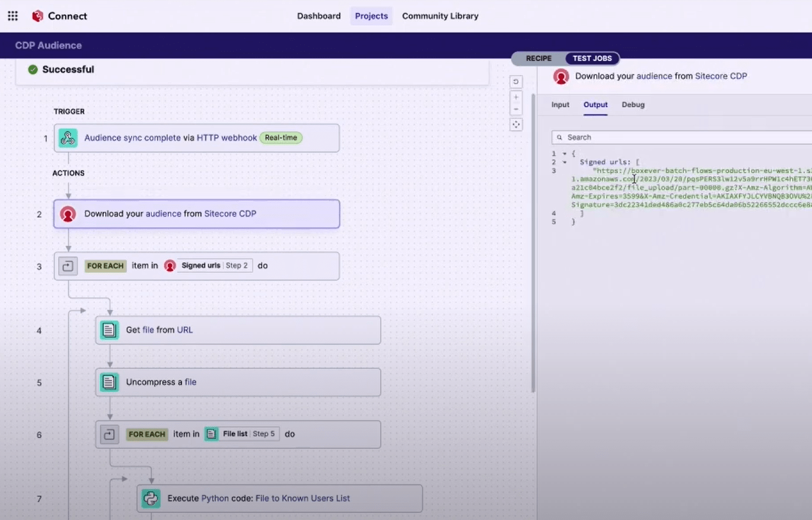Click the FOR EACH label in step 6
The image size is (812, 520).
(x=147, y=435)
